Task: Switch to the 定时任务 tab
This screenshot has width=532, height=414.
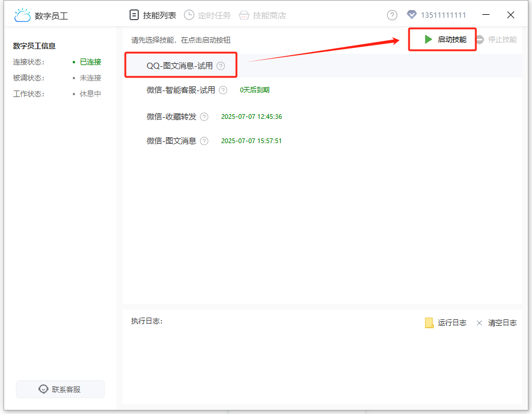Action: tap(207, 15)
